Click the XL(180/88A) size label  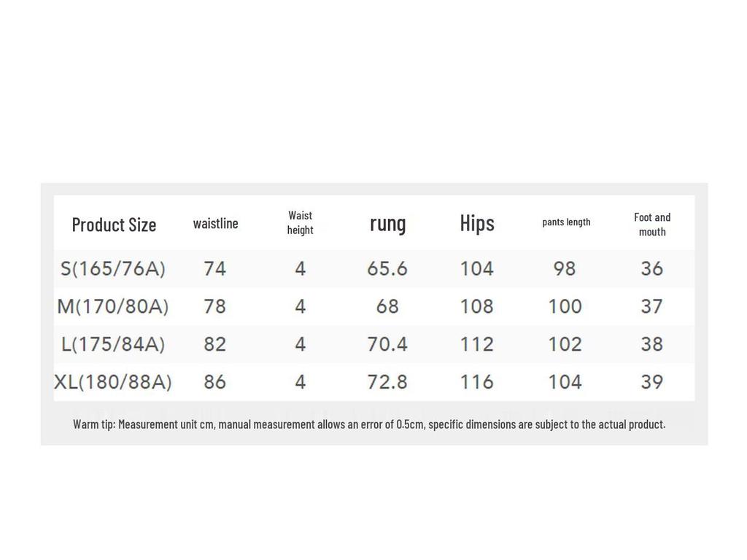tap(113, 381)
